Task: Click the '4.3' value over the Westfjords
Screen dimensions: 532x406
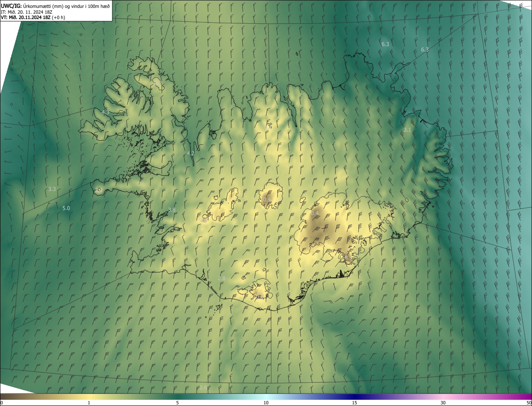Action: [x=105, y=112]
